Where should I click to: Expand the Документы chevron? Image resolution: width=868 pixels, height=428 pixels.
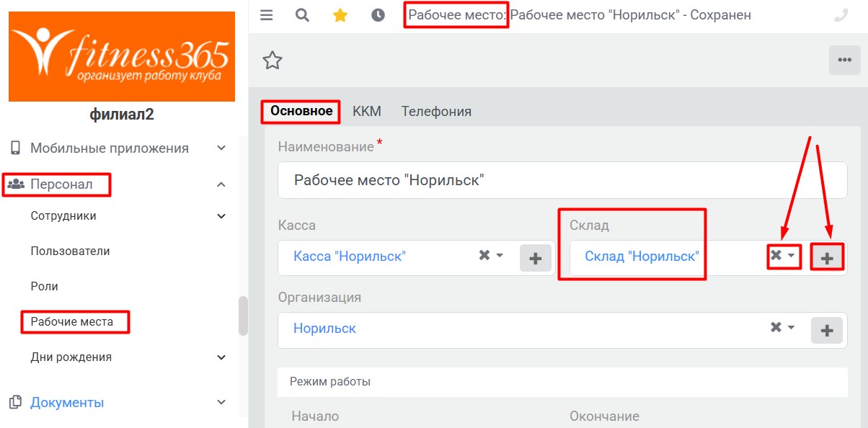tap(221, 402)
